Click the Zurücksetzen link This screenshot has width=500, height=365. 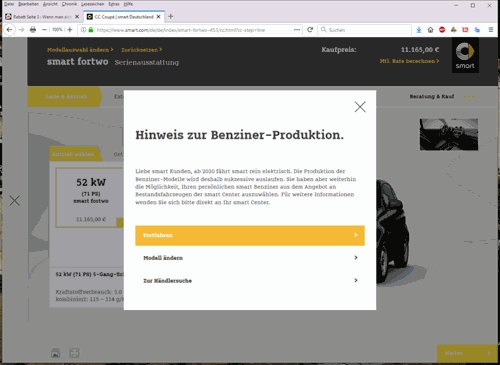coord(141,50)
